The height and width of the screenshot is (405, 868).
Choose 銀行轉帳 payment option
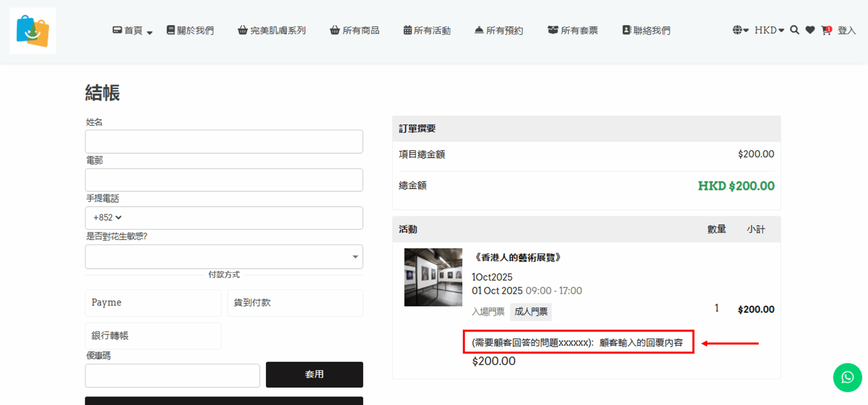[x=153, y=335]
